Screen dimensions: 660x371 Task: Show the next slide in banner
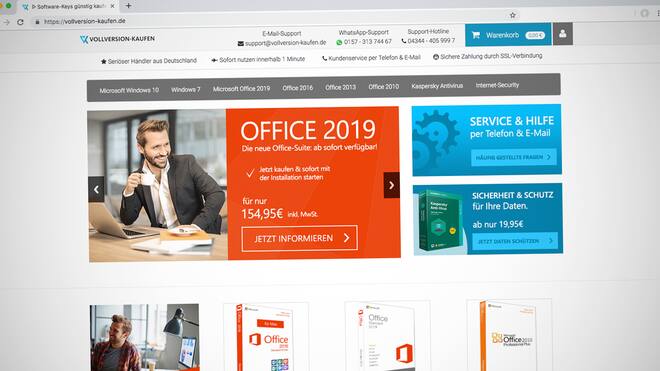(x=391, y=185)
